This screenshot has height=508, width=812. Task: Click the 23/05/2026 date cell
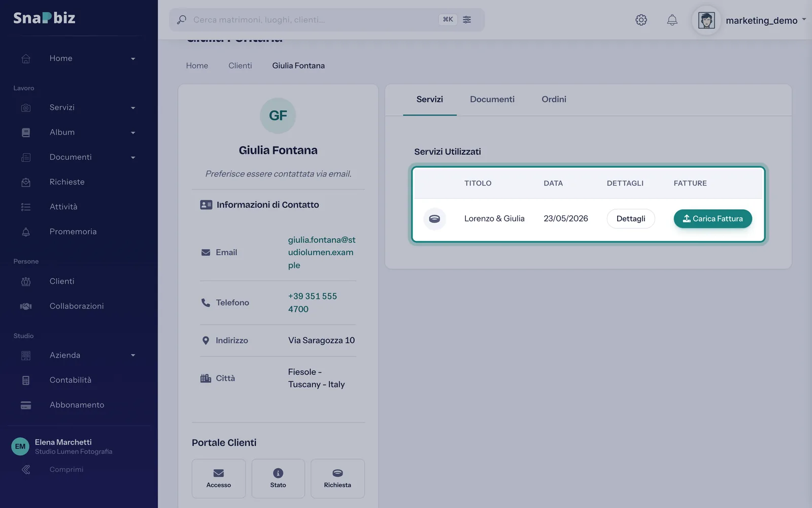point(566,218)
